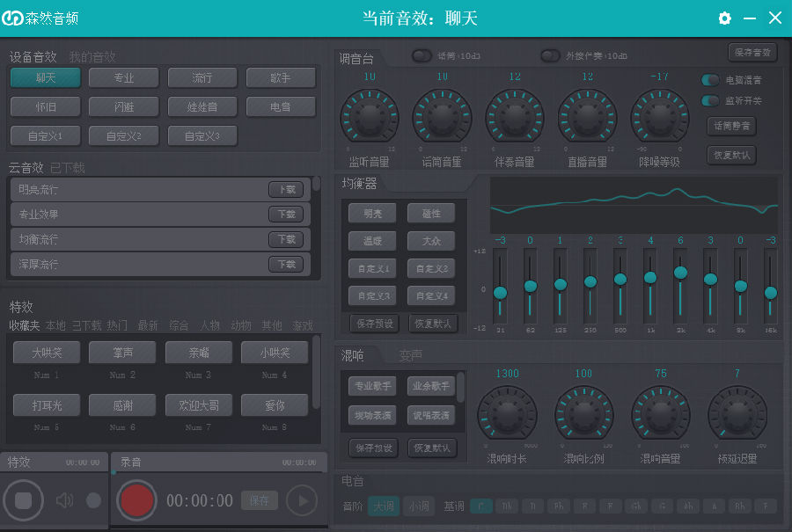Select the 热门 category under 特效
The image size is (792, 532).
(117, 324)
